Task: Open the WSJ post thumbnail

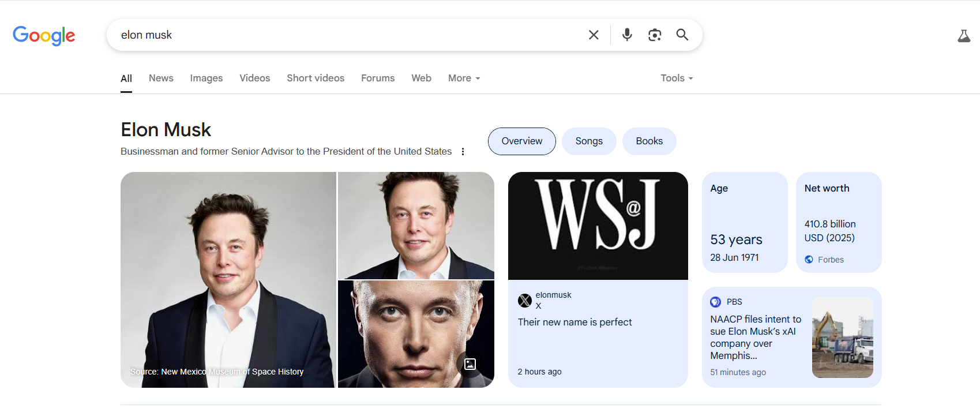Action: click(x=598, y=226)
